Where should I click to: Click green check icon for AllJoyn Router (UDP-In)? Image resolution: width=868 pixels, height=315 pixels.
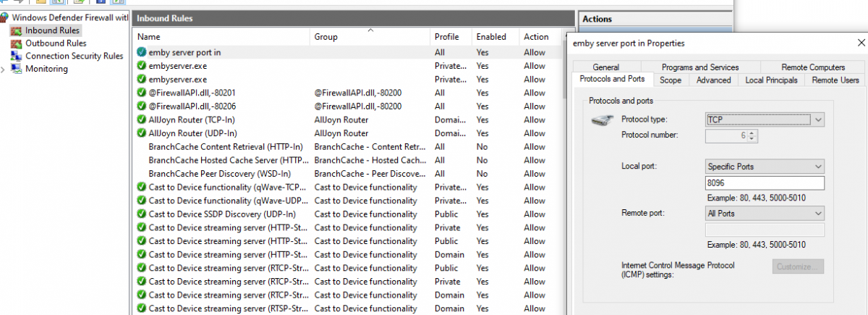pyautogui.click(x=142, y=133)
